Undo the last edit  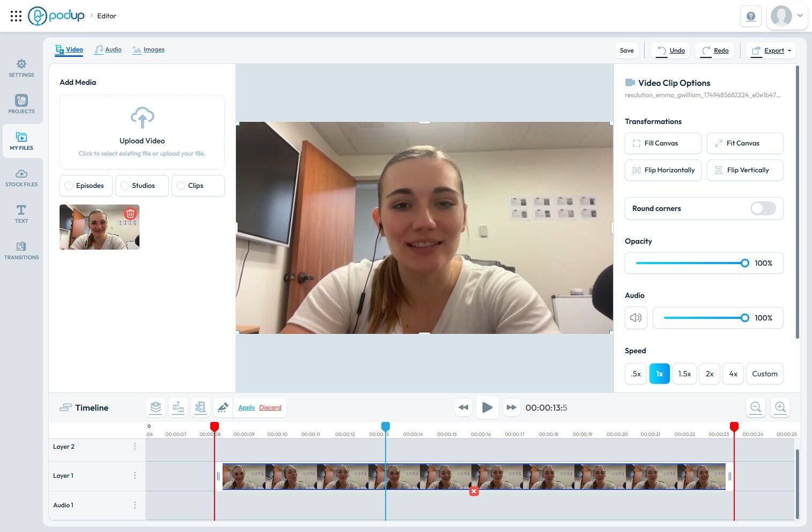coord(670,50)
